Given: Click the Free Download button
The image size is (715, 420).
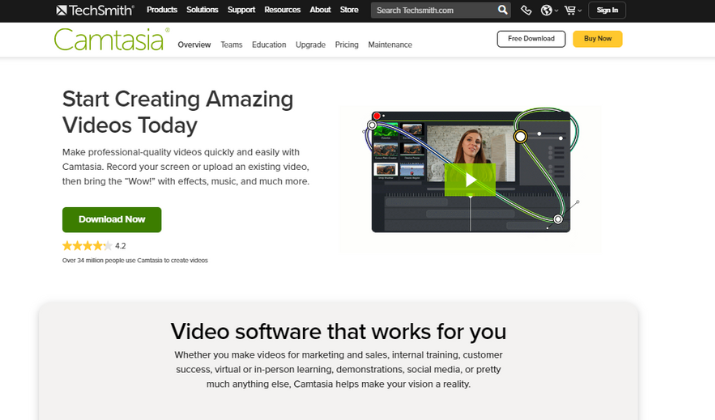Looking at the screenshot, I should [x=531, y=39].
